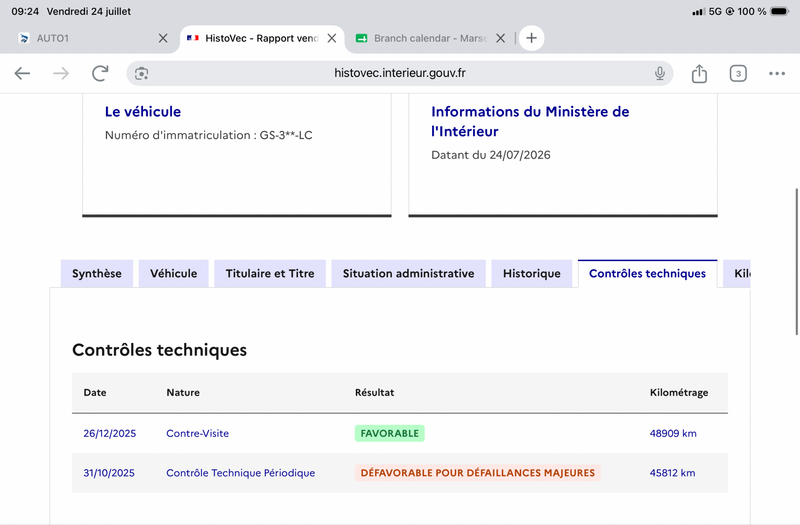Click the Résultat column header

(x=374, y=392)
